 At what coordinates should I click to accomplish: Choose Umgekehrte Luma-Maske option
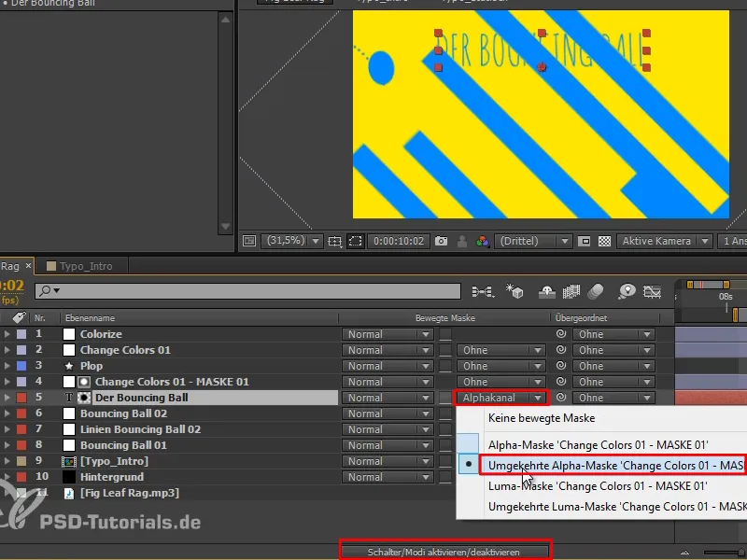617,507
